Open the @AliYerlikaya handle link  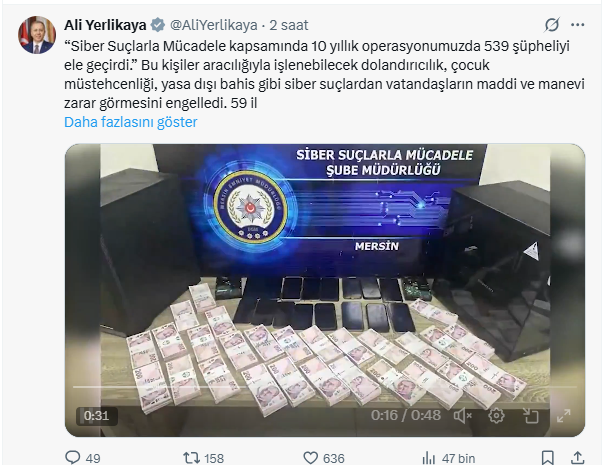[x=213, y=25]
